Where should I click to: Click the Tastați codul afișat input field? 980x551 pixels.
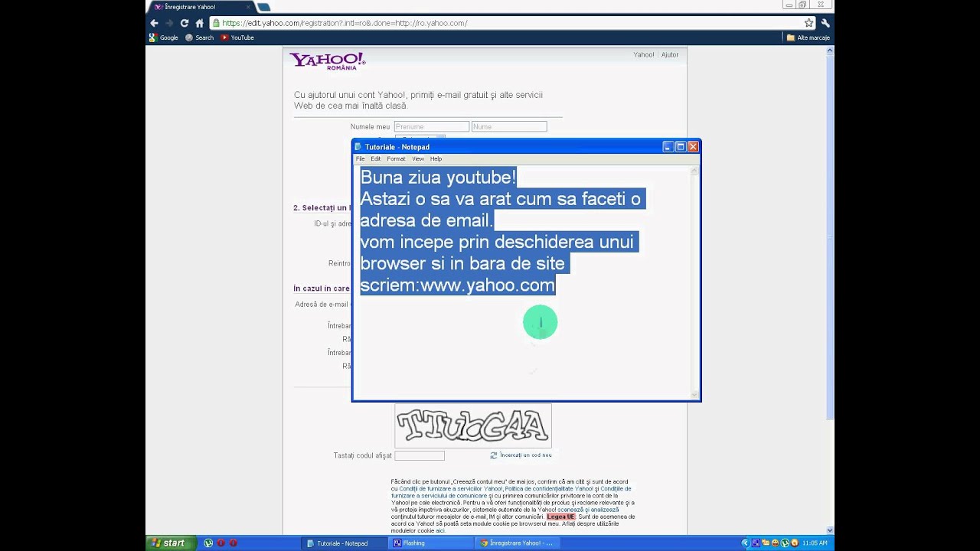point(420,455)
